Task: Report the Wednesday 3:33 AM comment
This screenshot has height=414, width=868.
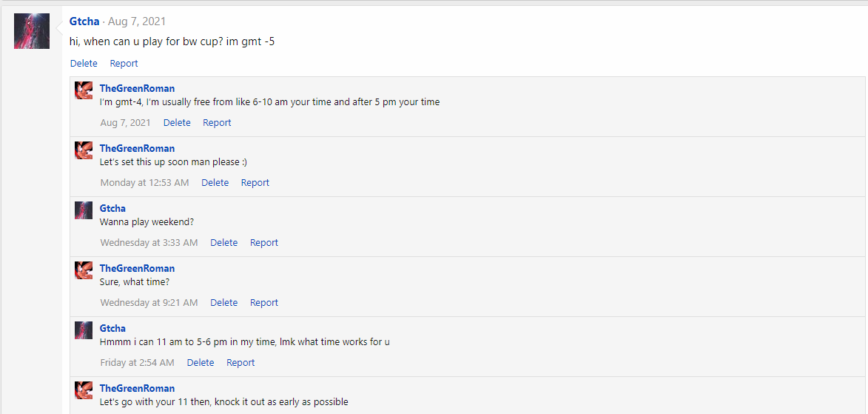Action: tap(264, 243)
